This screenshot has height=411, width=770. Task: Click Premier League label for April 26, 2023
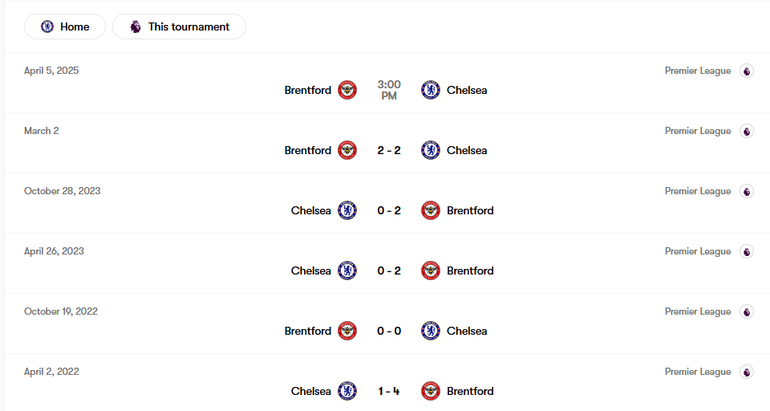coord(697,251)
